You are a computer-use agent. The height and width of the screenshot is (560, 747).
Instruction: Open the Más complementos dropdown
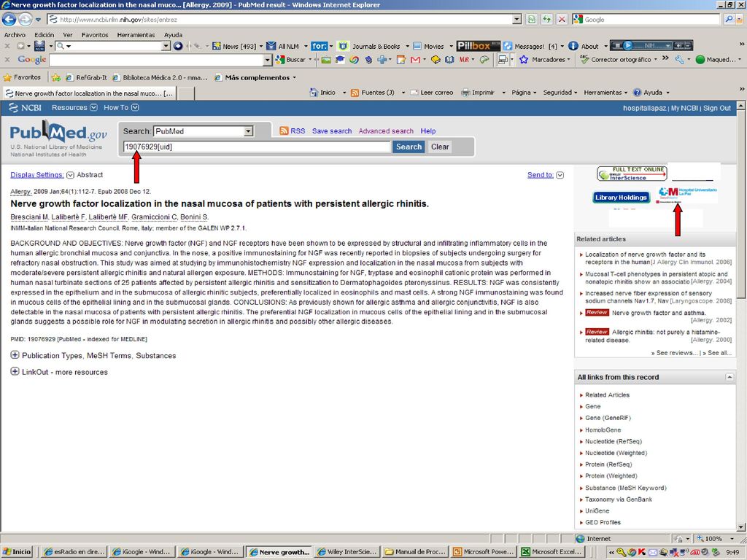(x=294, y=77)
